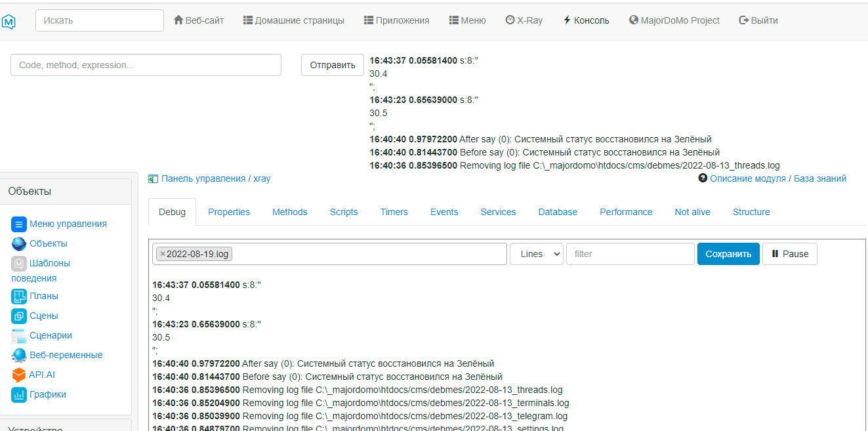Click the Графики chart icon
Viewport: 868px width, 431px height.
19,395
